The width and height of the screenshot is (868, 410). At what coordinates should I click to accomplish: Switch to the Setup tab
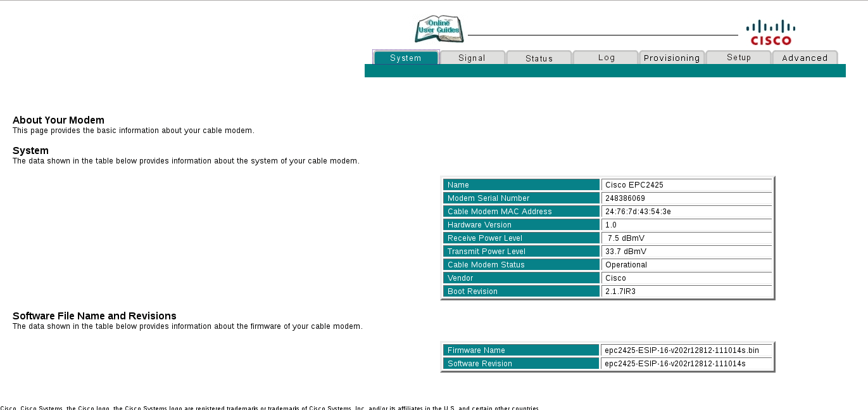click(x=738, y=58)
